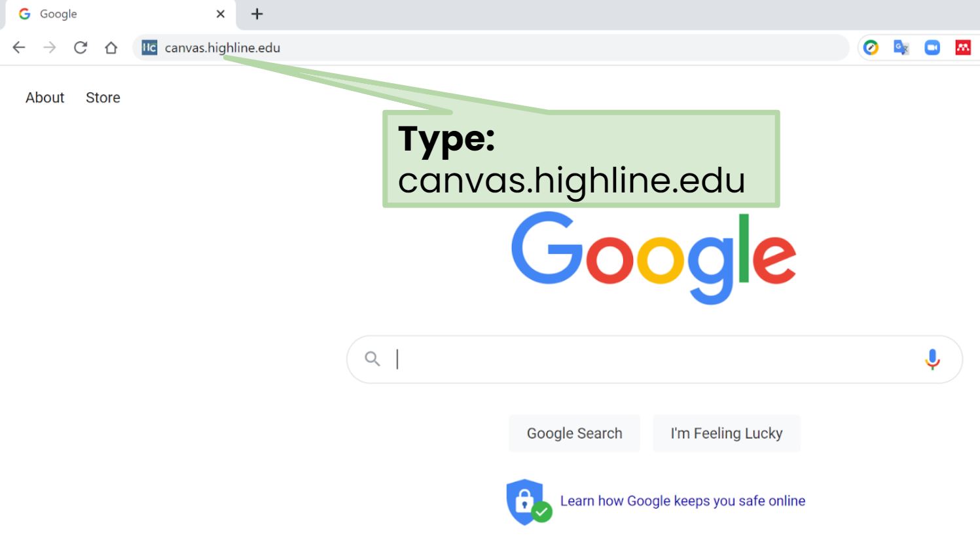Viewport: 980px width, 544px height.
Task: Open the Zoom extension icon
Action: tap(932, 47)
